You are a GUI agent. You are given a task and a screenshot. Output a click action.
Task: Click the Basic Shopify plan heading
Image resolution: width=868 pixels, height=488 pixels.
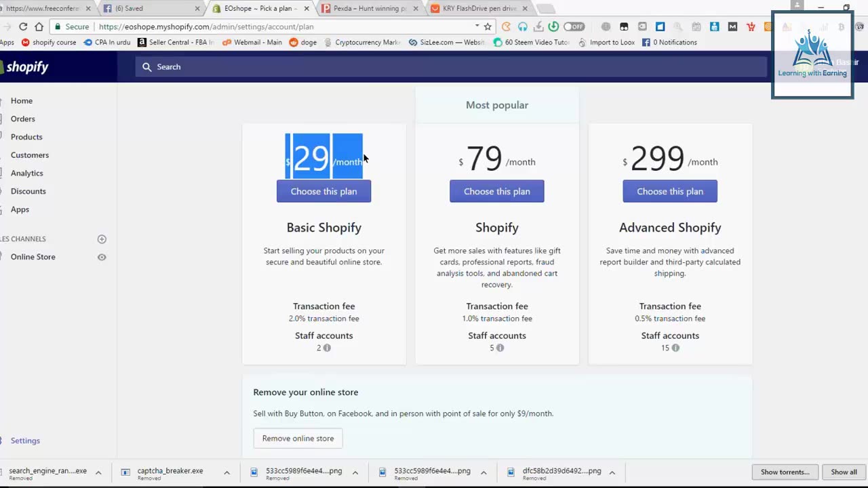coord(324,228)
